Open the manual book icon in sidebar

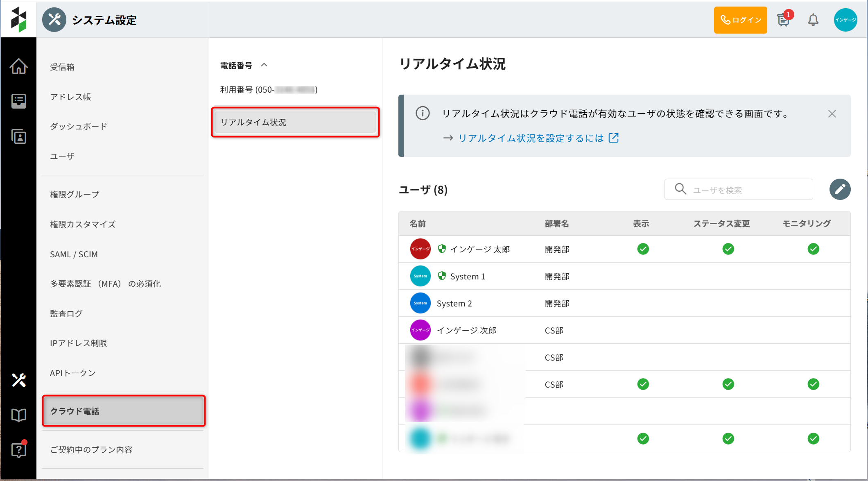coord(19,415)
